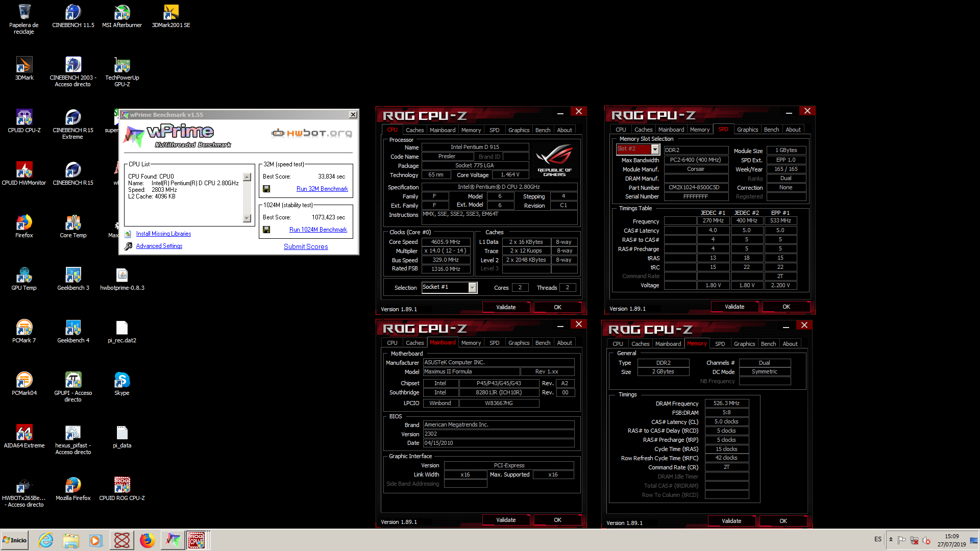
Task: Select the PCMark 7 desktop icon
Action: tap(24, 331)
